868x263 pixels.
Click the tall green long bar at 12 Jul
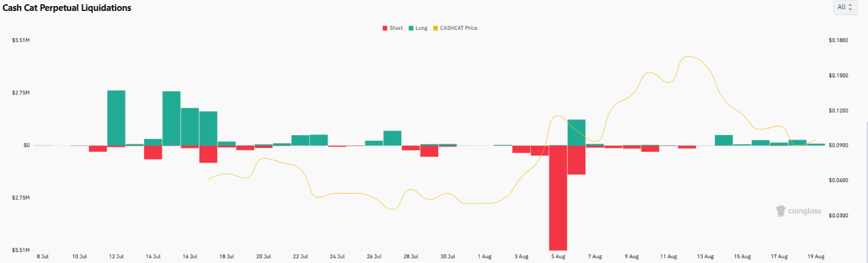point(116,118)
